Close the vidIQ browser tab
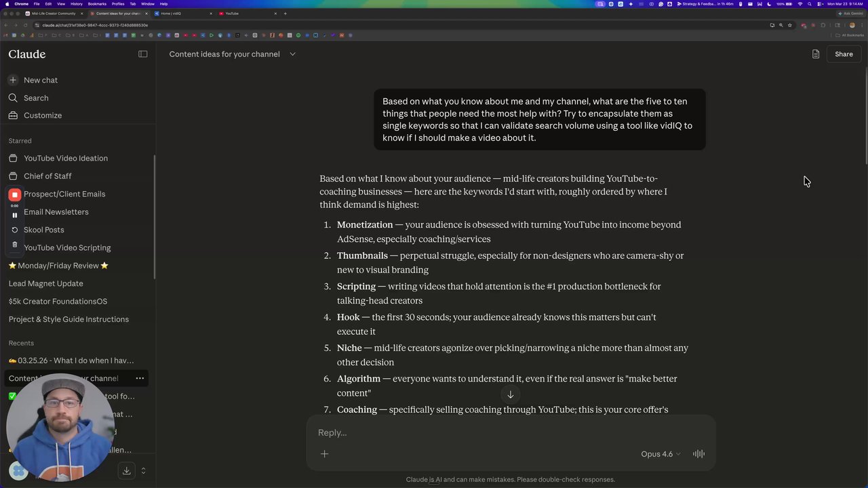This screenshot has width=868, height=488. click(211, 14)
